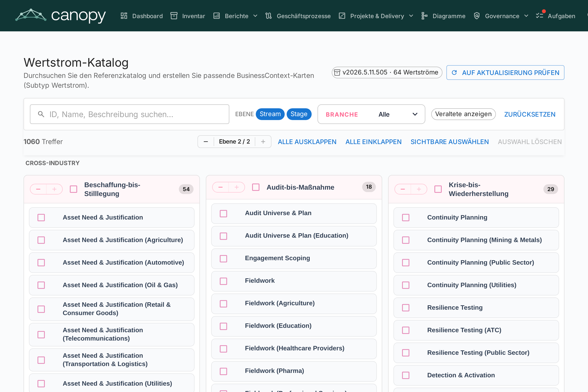Decrease level with minus beside Ebene 2 / 2
The width and height of the screenshot is (588, 392).
(206, 142)
